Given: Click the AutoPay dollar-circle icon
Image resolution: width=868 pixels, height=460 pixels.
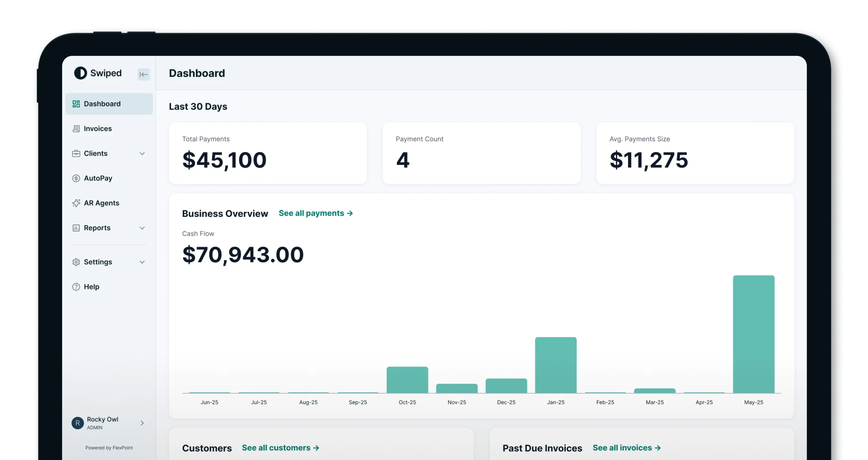Looking at the screenshot, I should tap(76, 178).
